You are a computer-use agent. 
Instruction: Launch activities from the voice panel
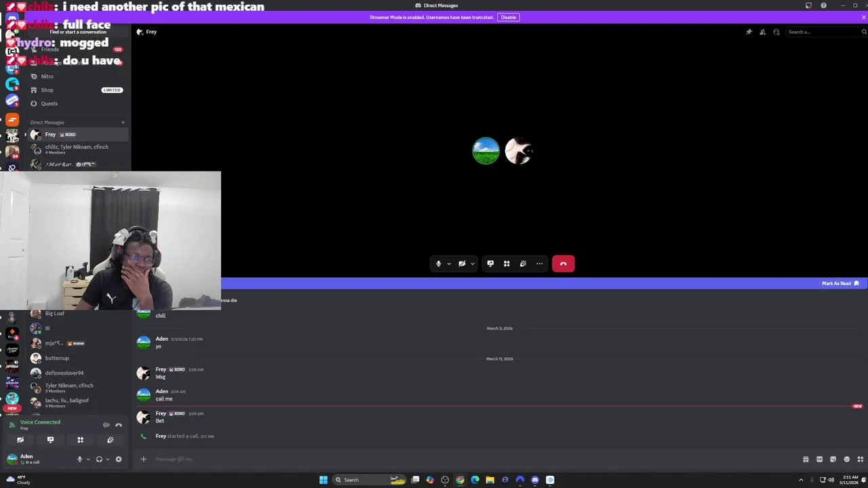point(80,440)
